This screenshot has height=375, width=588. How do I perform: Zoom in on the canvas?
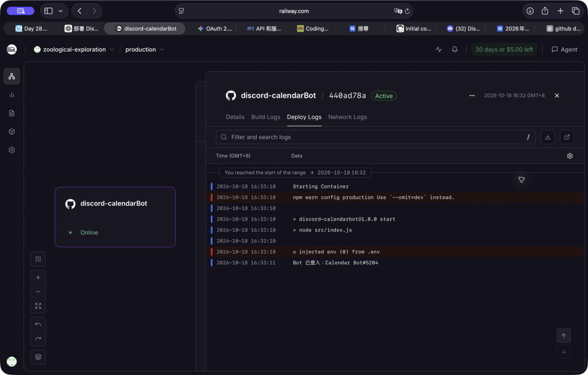pos(38,277)
